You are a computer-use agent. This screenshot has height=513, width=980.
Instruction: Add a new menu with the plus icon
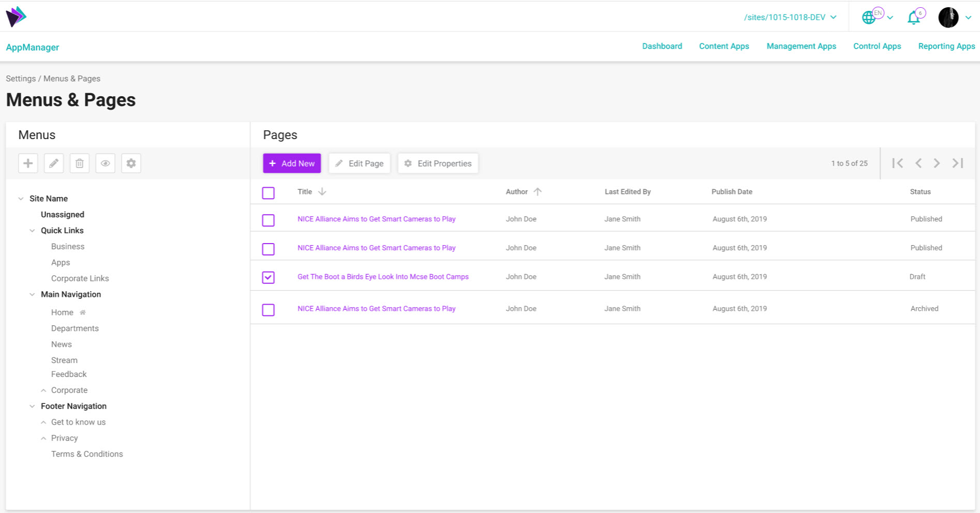pyautogui.click(x=28, y=163)
